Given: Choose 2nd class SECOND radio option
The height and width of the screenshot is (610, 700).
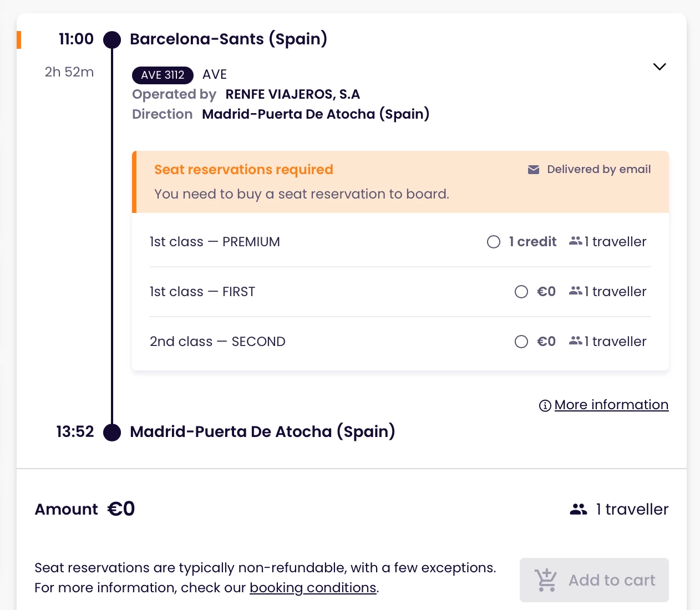Looking at the screenshot, I should point(521,342).
